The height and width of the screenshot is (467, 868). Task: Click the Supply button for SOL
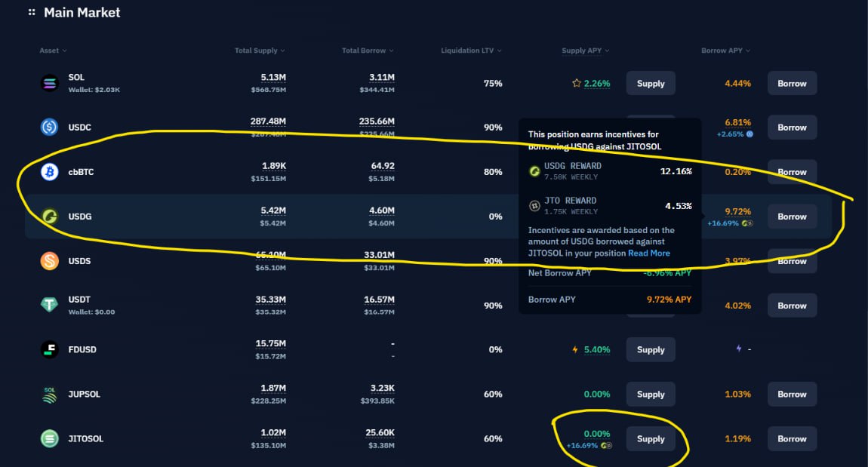[x=651, y=84]
